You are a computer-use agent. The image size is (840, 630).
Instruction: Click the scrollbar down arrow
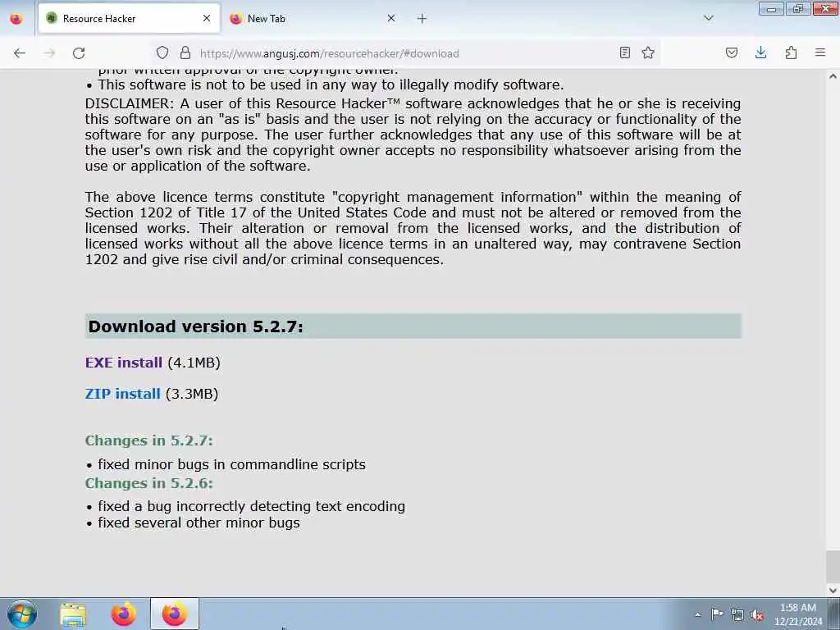833,591
